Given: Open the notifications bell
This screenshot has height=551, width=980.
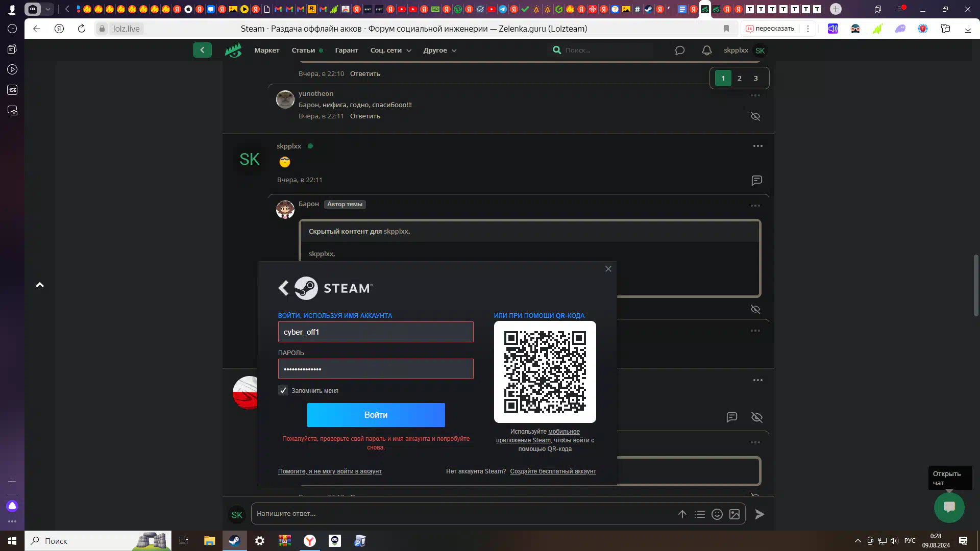Looking at the screenshot, I should tap(706, 50).
